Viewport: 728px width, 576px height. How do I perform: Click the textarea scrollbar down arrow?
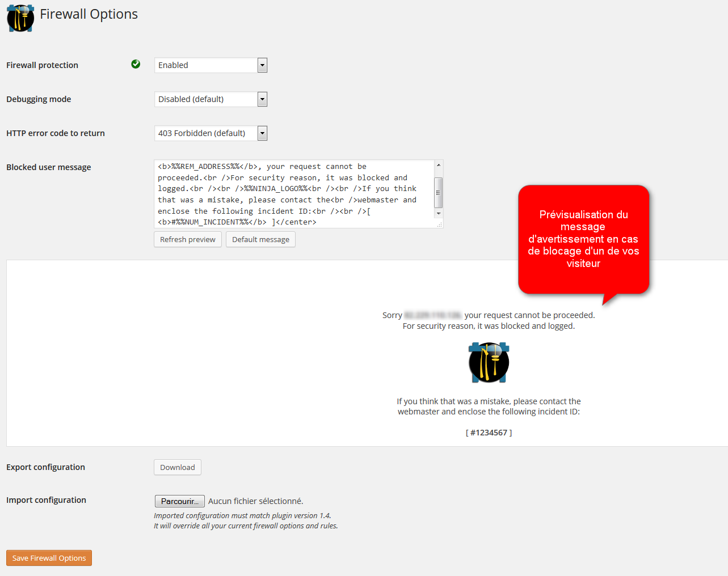tap(439, 214)
